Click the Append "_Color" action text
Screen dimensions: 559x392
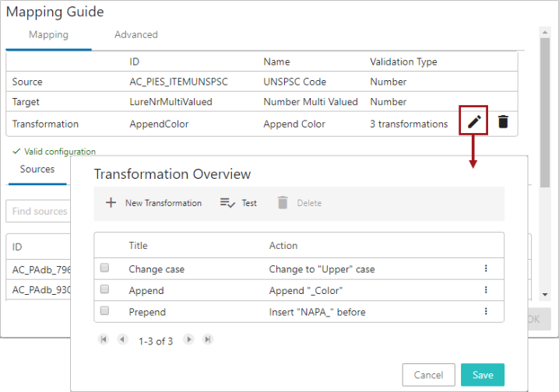pyautogui.click(x=305, y=291)
